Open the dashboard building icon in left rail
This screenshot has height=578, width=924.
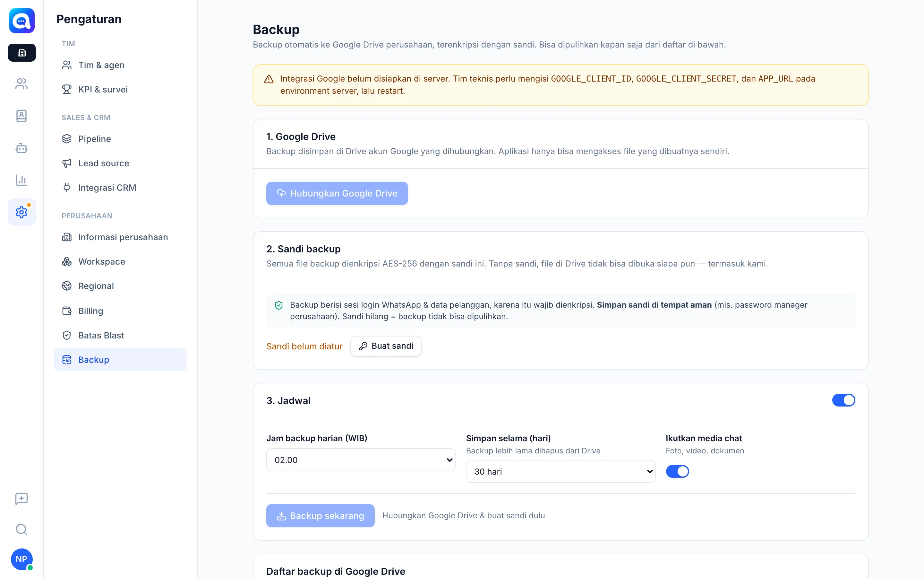(22, 52)
